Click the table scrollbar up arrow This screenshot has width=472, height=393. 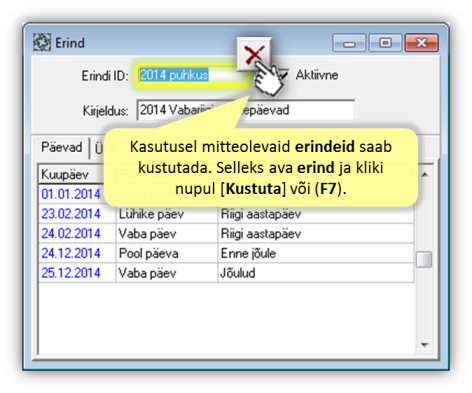[424, 175]
